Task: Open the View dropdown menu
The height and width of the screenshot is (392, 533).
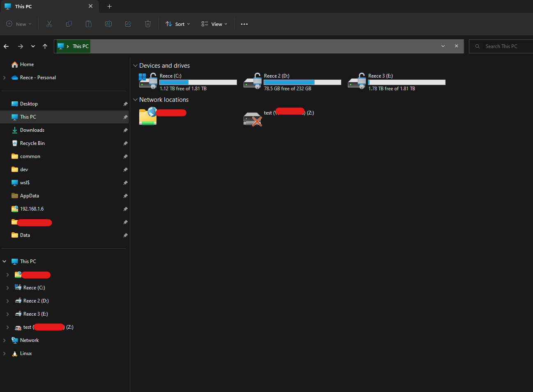Action: click(214, 24)
